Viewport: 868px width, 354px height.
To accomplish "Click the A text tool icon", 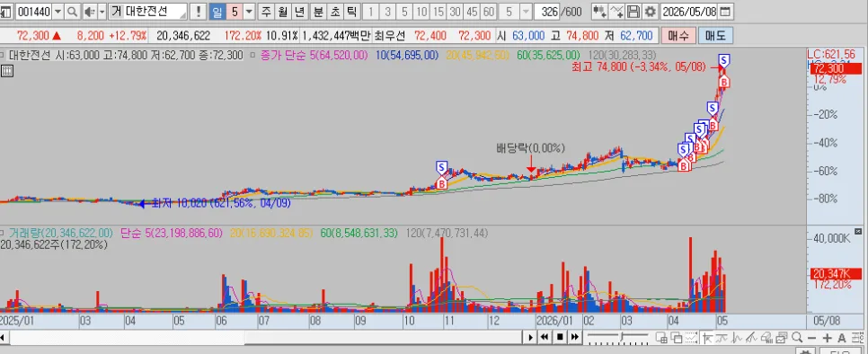I will [x=841, y=337].
